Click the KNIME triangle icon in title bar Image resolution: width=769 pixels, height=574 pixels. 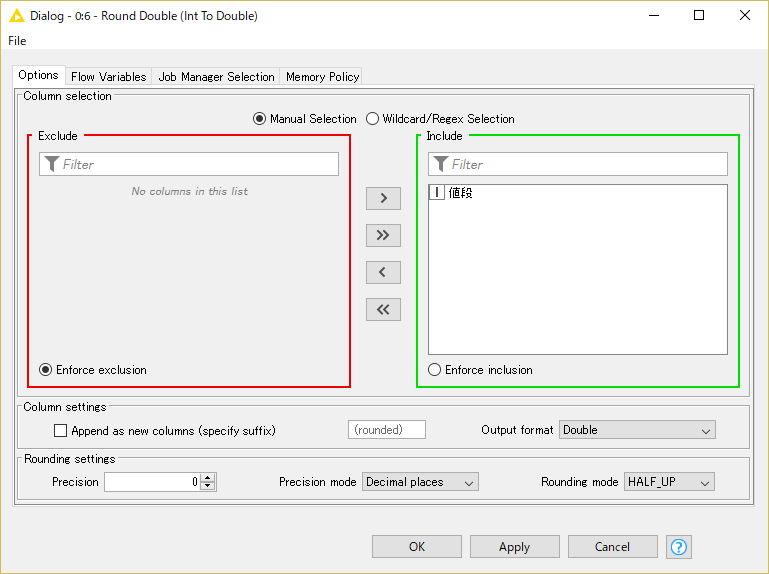(17, 16)
